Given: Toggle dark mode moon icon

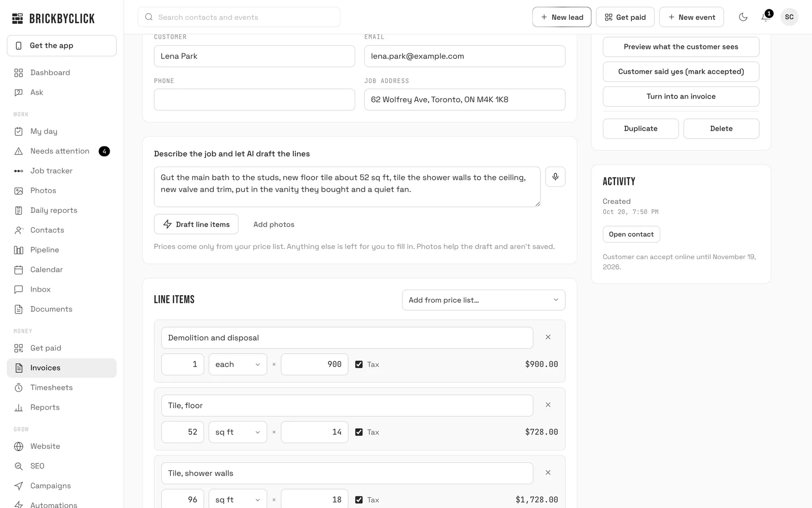Looking at the screenshot, I should pyautogui.click(x=743, y=17).
